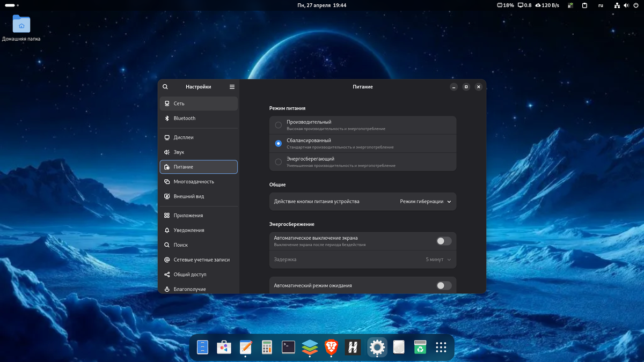This screenshot has height=362, width=644.
Task: Click the network icon beside Сеть
Action: (167, 104)
